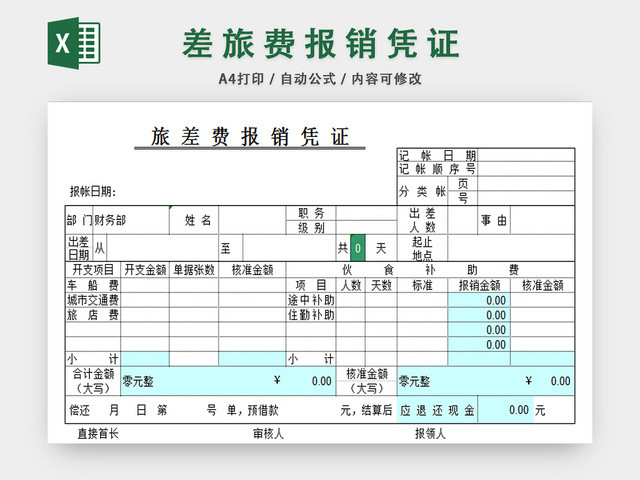The height and width of the screenshot is (480, 640).
Task: Click the 姓名 label cell
Action: pyautogui.click(x=194, y=220)
